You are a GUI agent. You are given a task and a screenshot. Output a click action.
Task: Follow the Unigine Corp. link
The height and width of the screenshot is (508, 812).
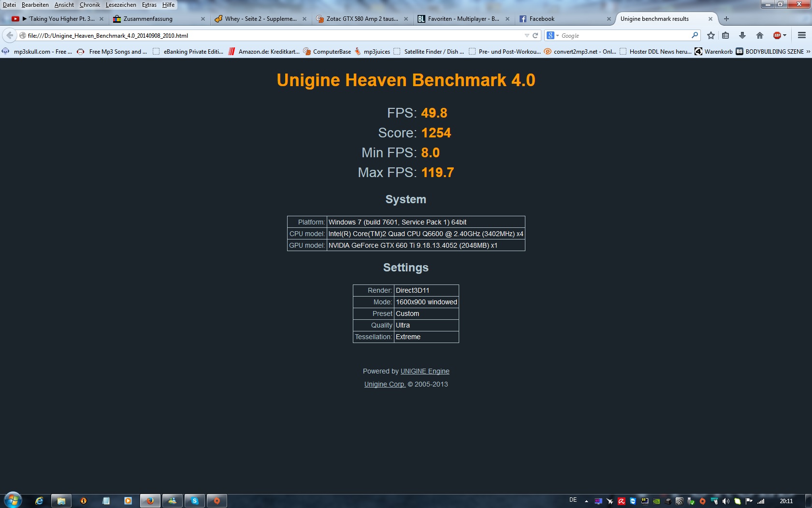click(x=385, y=384)
